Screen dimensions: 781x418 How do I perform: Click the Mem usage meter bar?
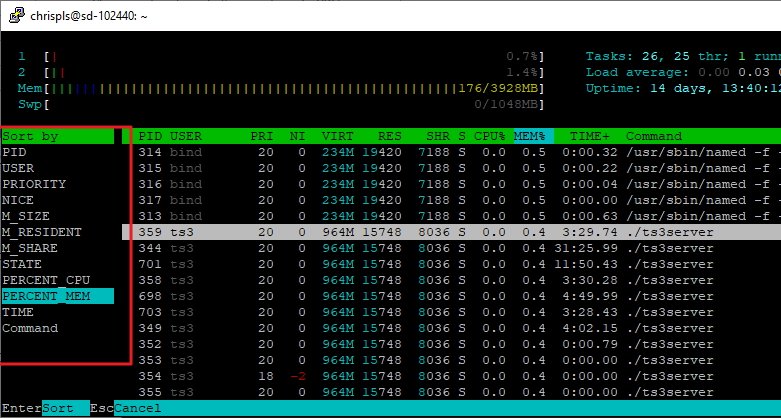click(x=280, y=88)
